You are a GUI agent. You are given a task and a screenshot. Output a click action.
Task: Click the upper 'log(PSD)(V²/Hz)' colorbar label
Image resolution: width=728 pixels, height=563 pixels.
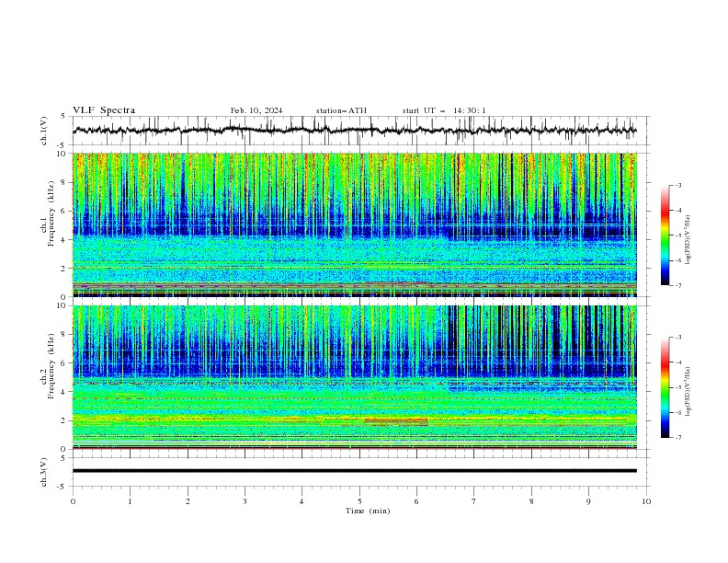(688, 240)
